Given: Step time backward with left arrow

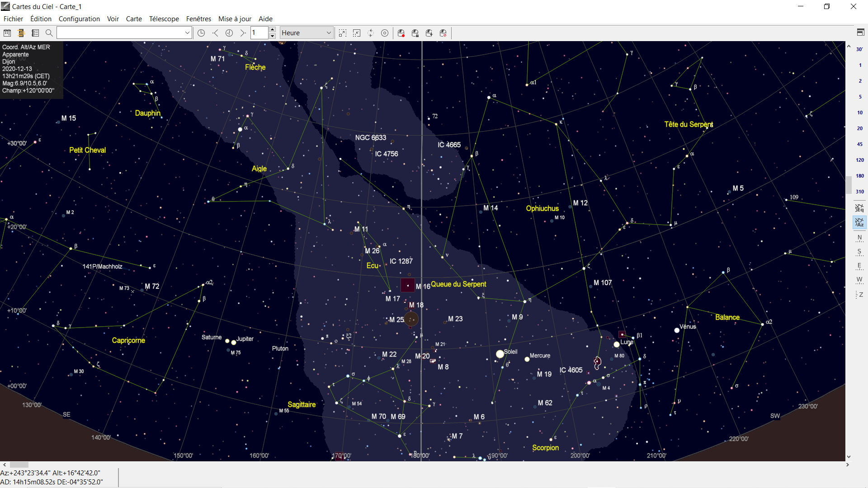Looking at the screenshot, I should [x=216, y=33].
